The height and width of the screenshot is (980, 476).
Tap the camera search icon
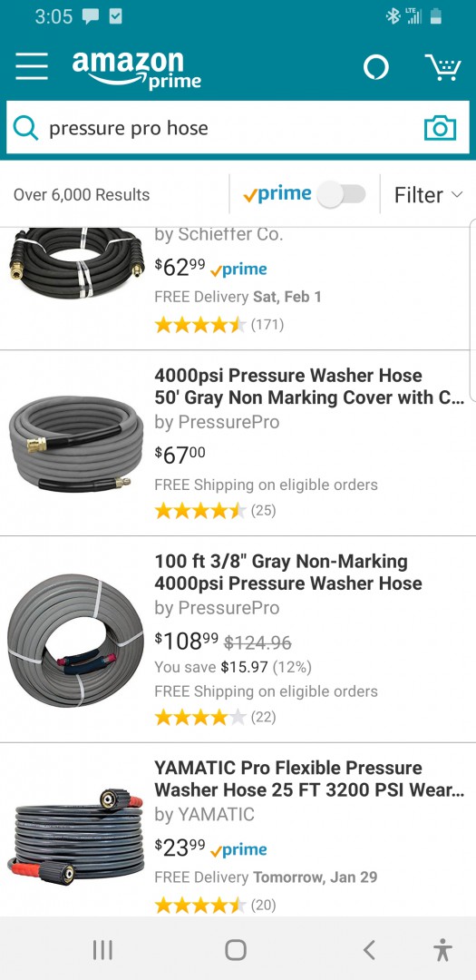[x=441, y=128]
